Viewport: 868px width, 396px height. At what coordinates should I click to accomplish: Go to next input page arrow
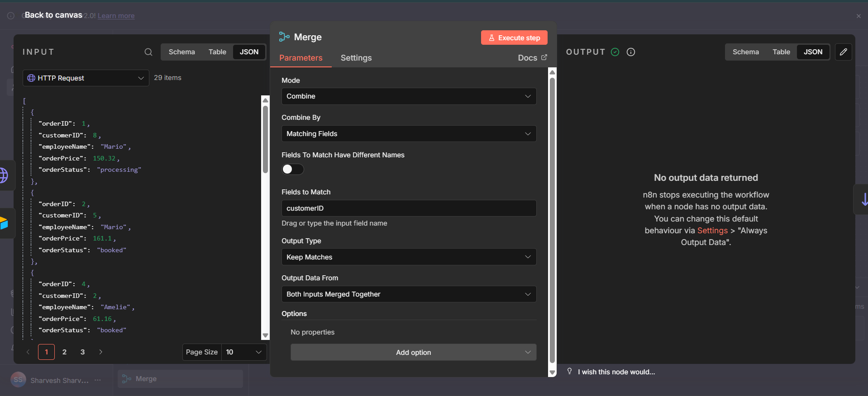pyautogui.click(x=100, y=352)
